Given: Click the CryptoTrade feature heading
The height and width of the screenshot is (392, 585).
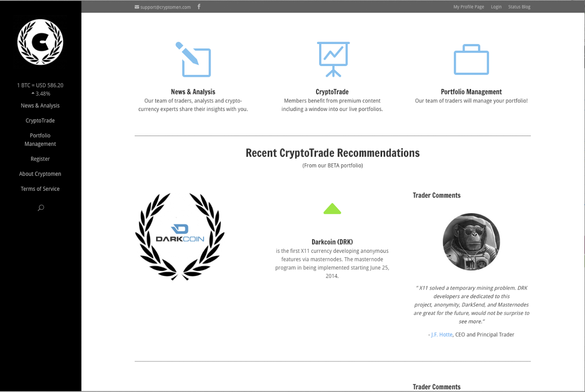Looking at the screenshot, I should (x=332, y=92).
